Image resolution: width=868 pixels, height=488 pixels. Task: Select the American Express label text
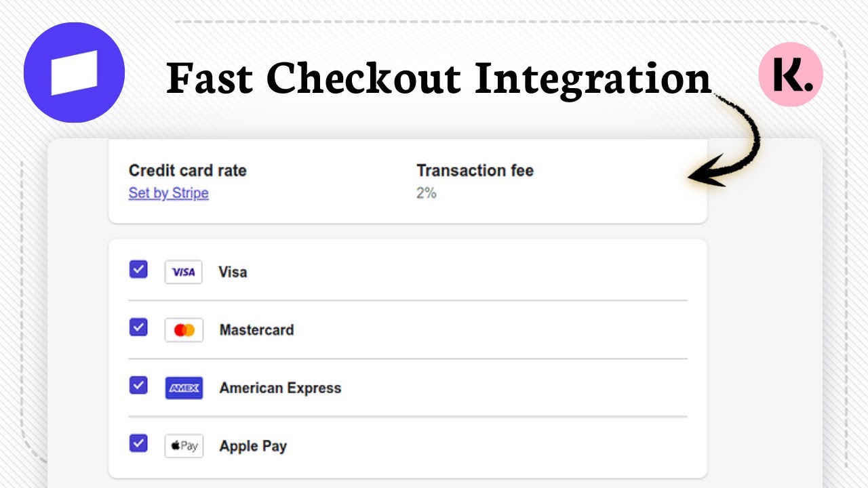280,388
